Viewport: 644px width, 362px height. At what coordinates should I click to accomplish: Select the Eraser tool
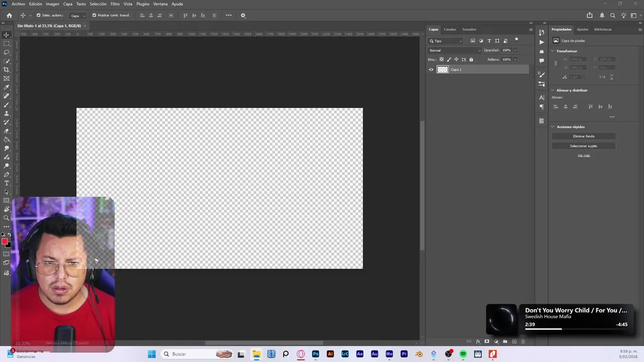click(7, 131)
